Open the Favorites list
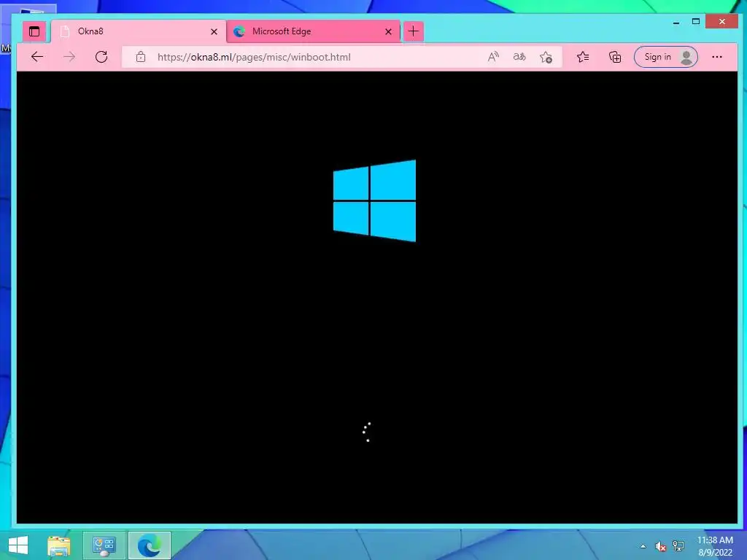The image size is (747, 560). tap(583, 57)
